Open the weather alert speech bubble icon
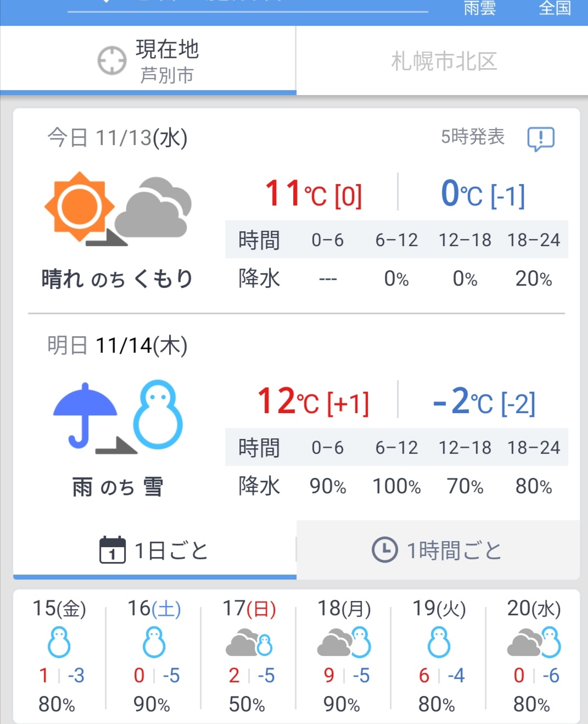 pyautogui.click(x=541, y=138)
